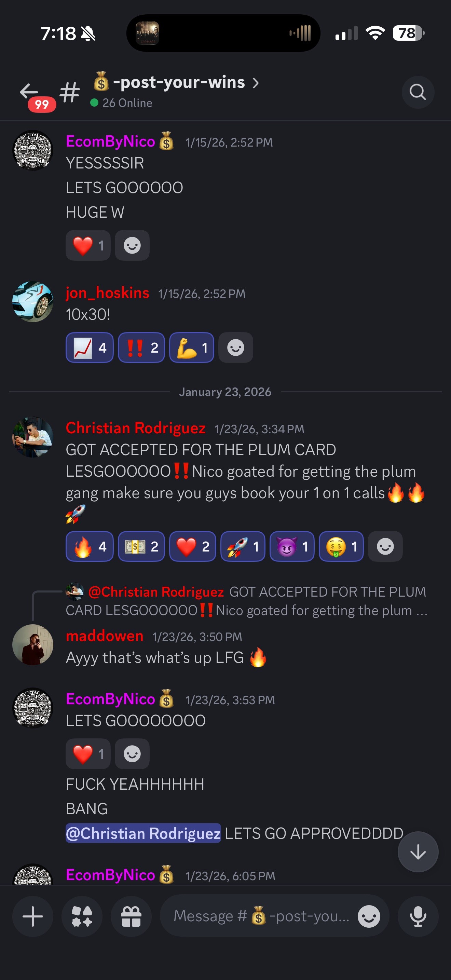Add reaction to jon_hoskins 10x30 message
This screenshot has height=980, width=451.
(x=235, y=347)
